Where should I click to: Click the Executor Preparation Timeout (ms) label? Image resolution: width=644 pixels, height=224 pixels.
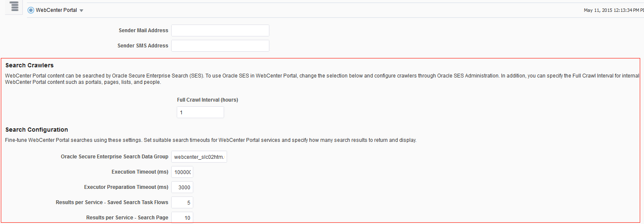pos(126,187)
